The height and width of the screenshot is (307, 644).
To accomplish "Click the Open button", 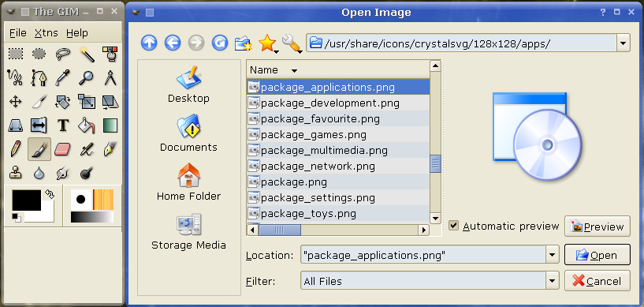I will pos(597,255).
